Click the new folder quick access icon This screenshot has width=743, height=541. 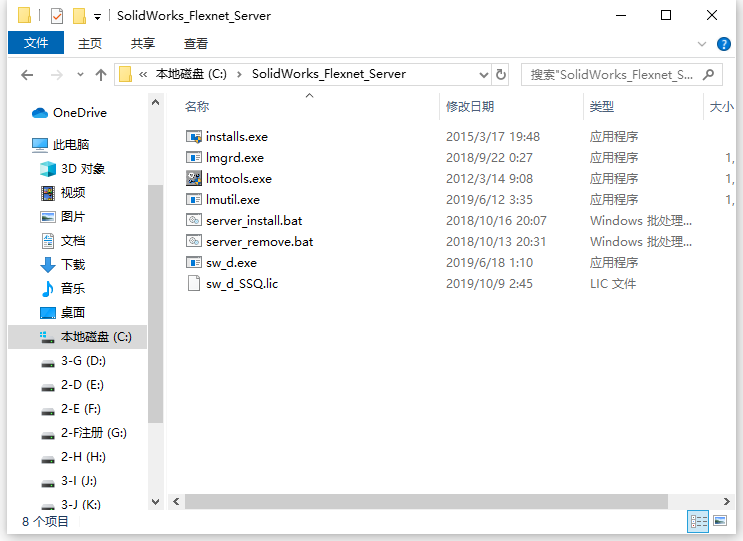pos(79,16)
